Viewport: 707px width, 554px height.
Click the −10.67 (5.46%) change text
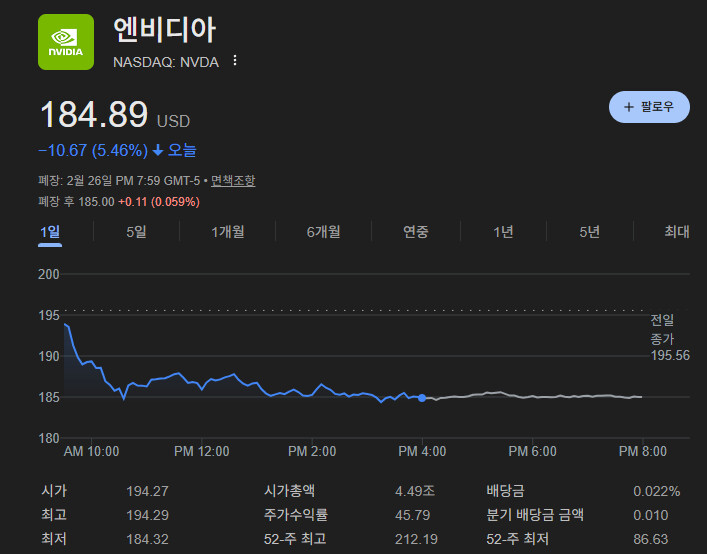(x=93, y=150)
